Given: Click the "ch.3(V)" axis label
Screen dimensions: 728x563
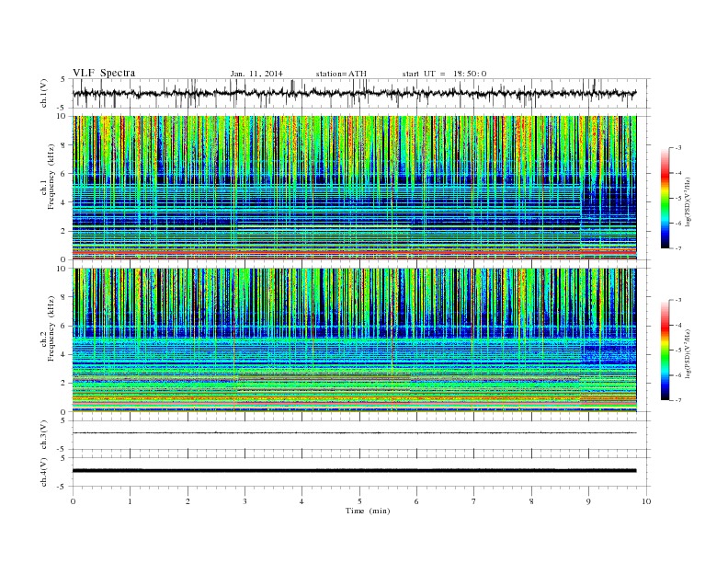Looking at the screenshot, I should (44, 435).
